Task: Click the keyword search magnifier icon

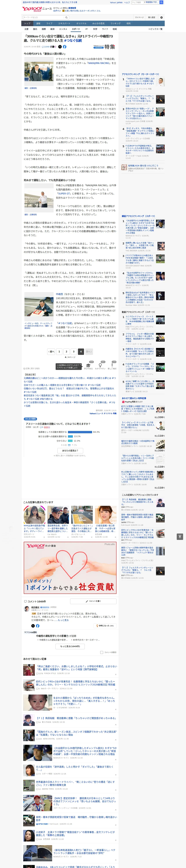Action: tap(66, 17)
